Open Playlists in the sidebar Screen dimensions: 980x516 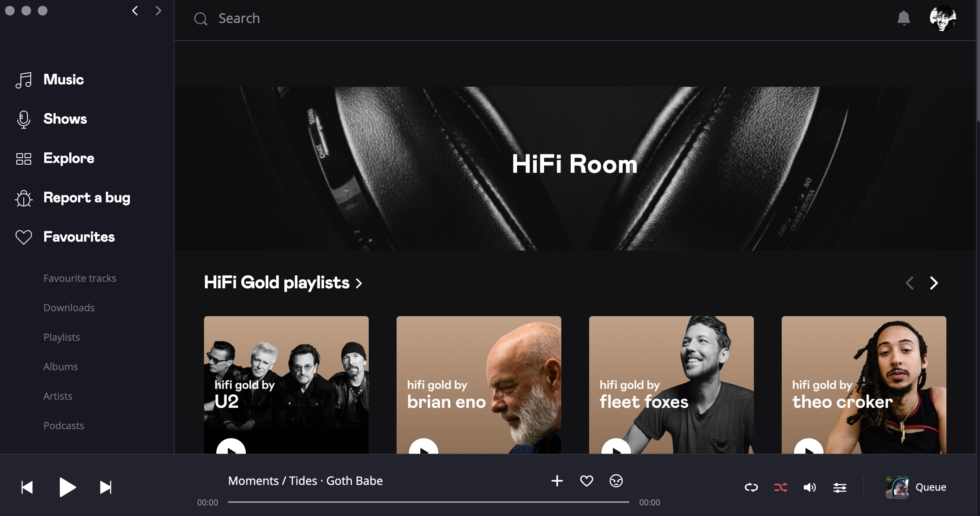pos(61,337)
